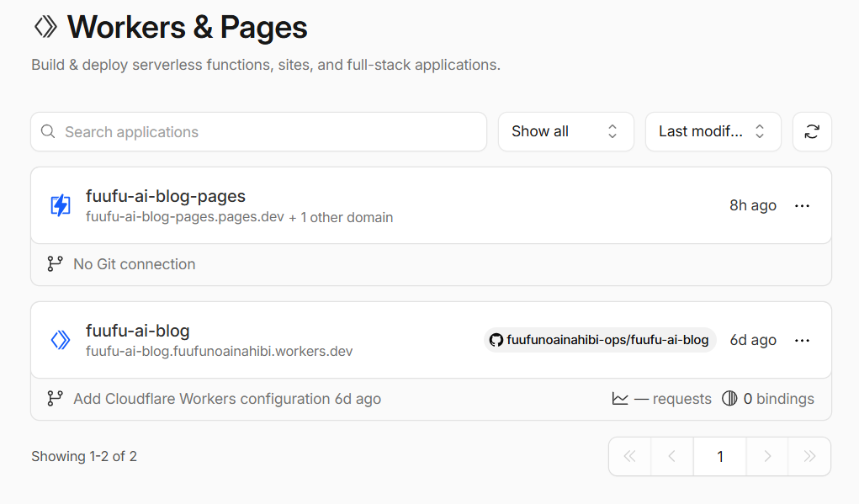Click the requests chart icon
This screenshot has height=504, width=859.
coord(620,398)
